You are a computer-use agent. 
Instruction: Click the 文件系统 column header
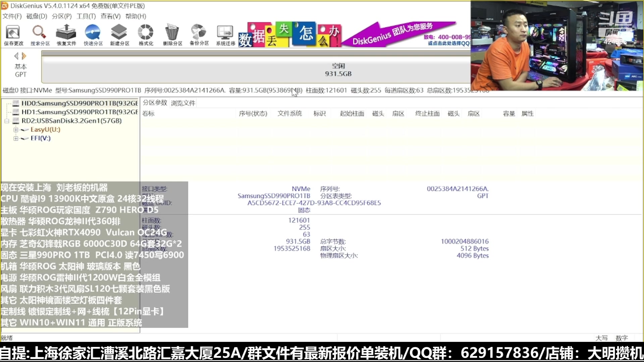point(289,114)
